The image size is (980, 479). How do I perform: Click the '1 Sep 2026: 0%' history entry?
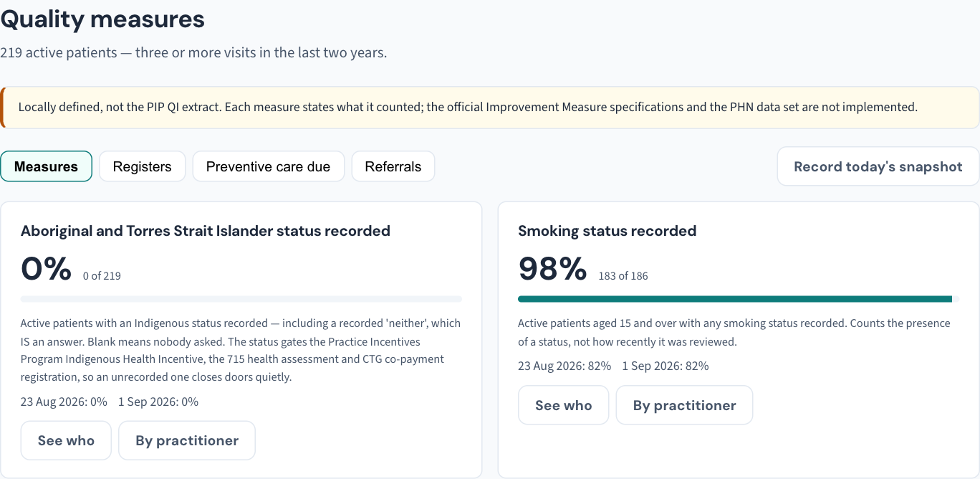pos(158,402)
